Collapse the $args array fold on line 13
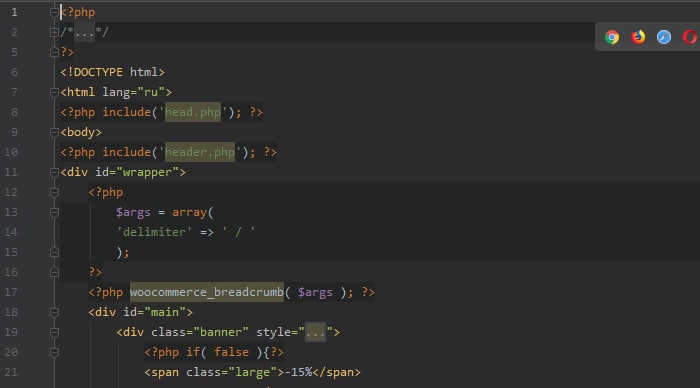 click(54, 213)
